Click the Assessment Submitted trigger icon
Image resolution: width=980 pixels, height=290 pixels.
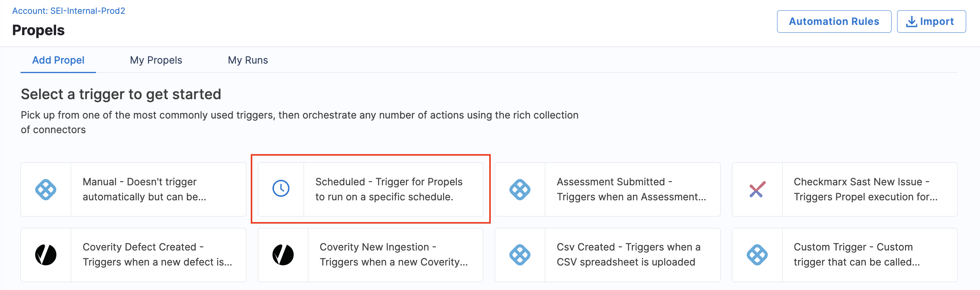coord(520,190)
